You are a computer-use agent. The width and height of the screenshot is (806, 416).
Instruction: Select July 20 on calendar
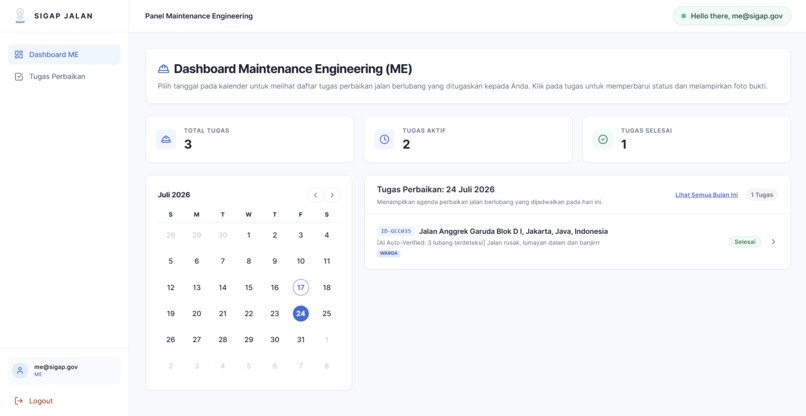tap(197, 313)
